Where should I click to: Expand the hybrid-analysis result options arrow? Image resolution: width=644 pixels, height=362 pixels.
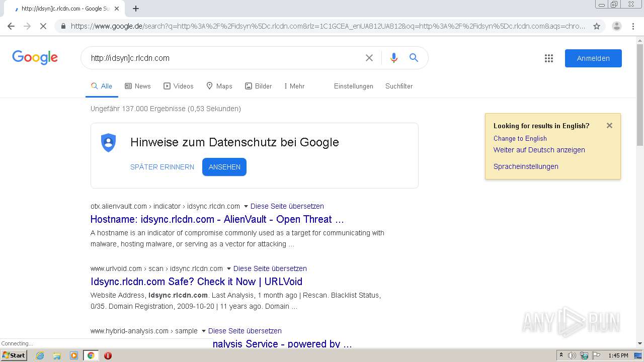[x=204, y=331]
